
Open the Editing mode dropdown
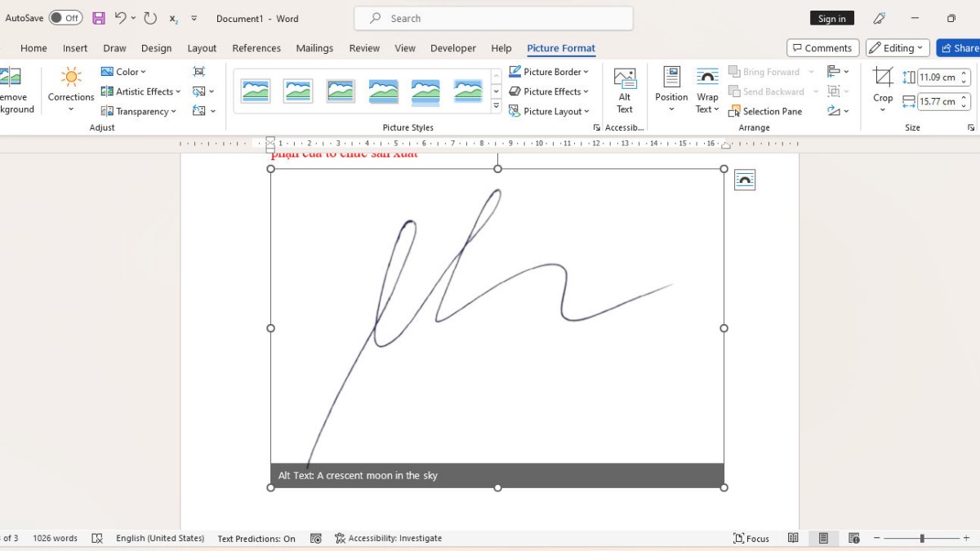(898, 48)
